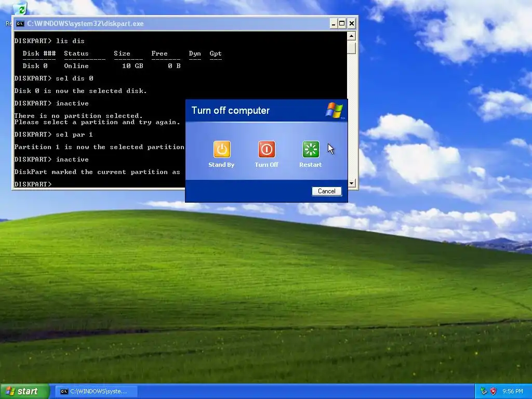Click the Safely Remove Hardware tray icon
The height and width of the screenshot is (399, 532).
click(x=484, y=391)
